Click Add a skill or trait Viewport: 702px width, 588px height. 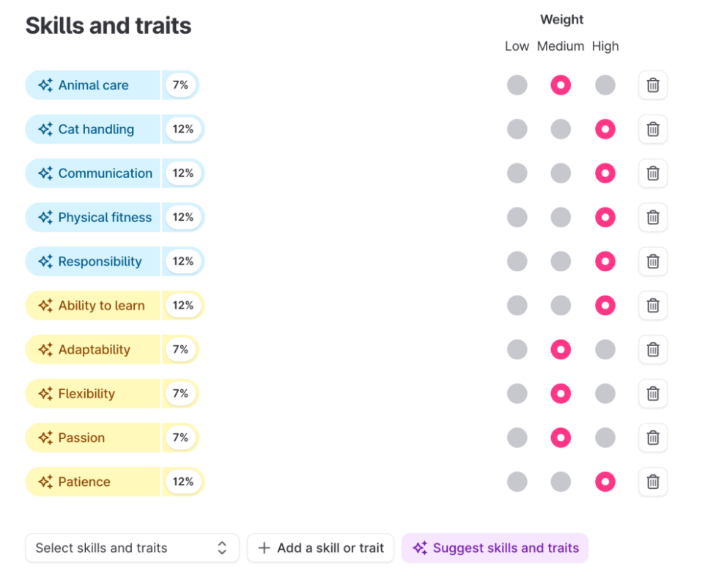click(321, 548)
